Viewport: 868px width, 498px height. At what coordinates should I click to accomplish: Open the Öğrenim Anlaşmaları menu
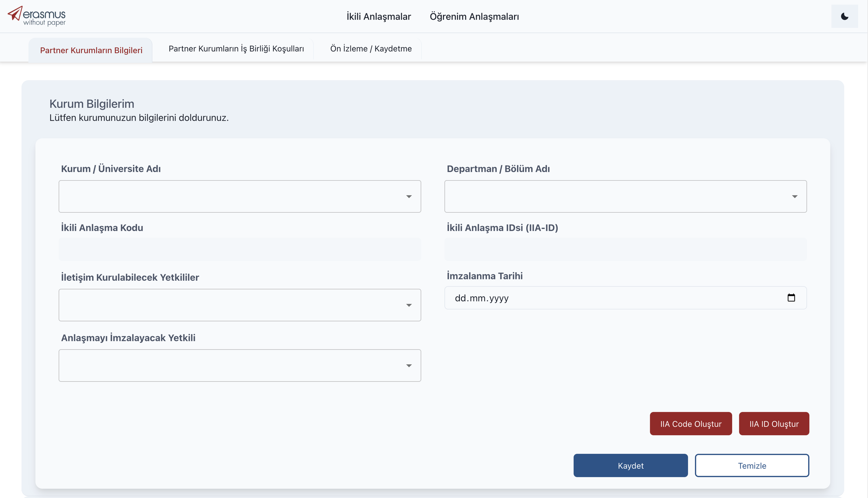pyautogui.click(x=474, y=17)
